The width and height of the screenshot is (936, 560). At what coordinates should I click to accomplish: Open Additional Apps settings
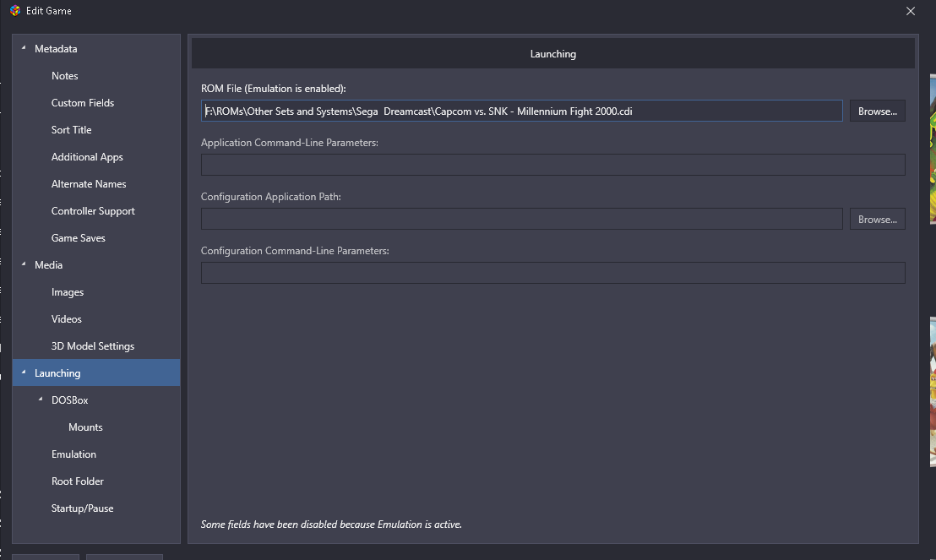[x=87, y=157]
